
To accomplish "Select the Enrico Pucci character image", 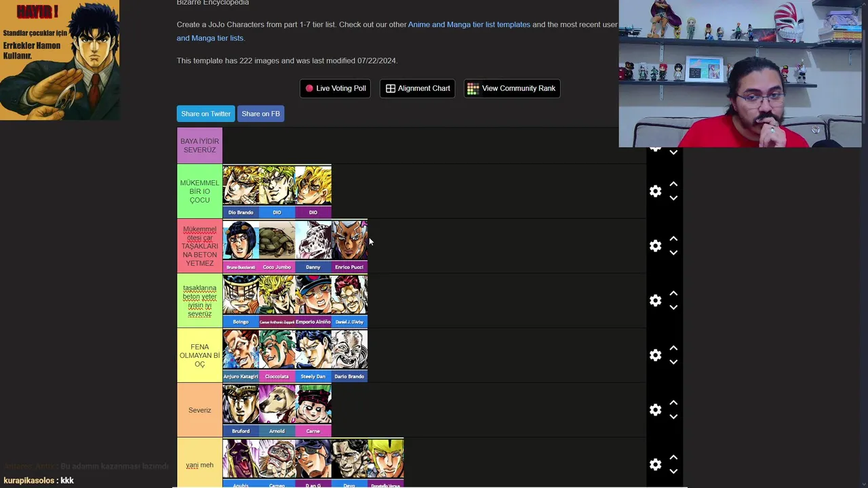I will pos(349,246).
